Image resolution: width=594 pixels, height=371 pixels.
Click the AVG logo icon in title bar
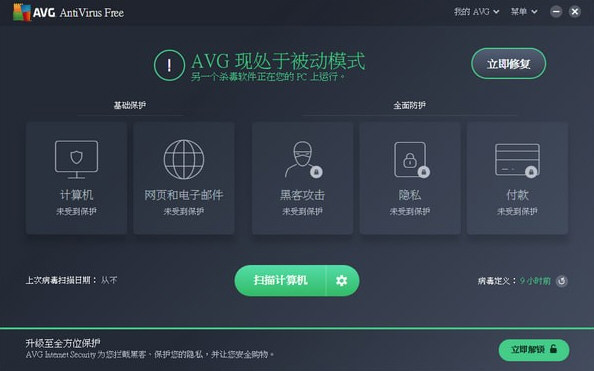(x=22, y=12)
